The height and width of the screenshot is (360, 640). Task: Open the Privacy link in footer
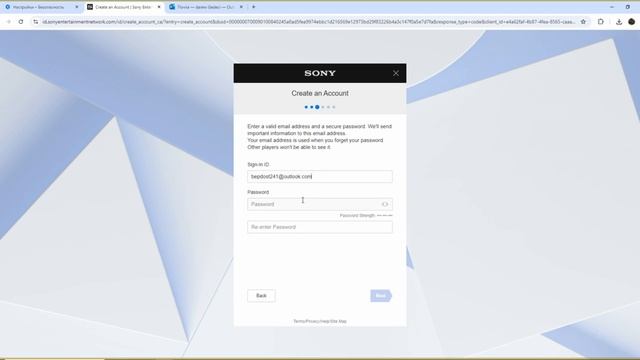click(x=312, y=321)
